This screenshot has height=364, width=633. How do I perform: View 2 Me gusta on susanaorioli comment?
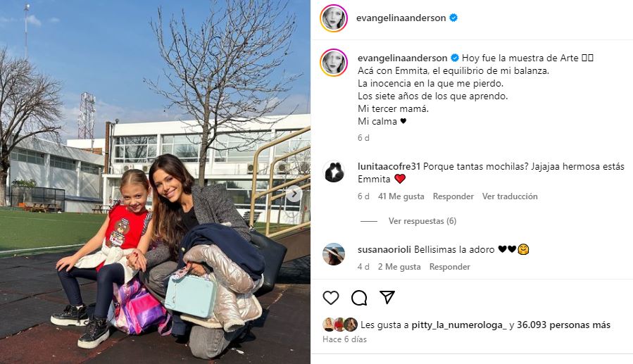pos(399,267)
